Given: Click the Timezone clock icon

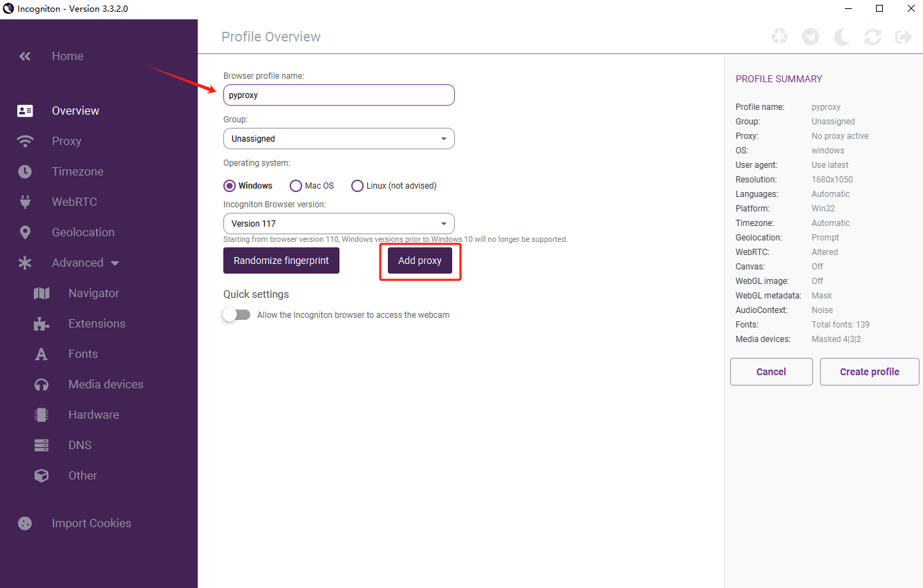Looking at the screenshot, I should (x=25, y=171).
